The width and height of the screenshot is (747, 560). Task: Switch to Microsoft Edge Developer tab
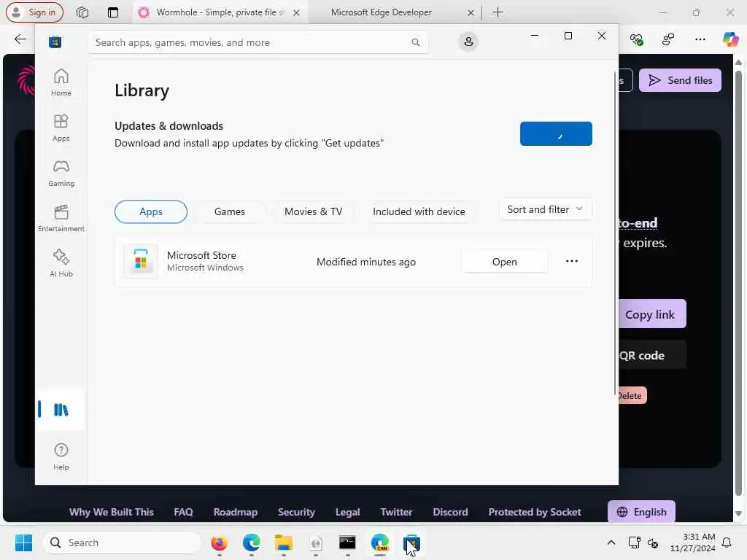[x=381, y=12]
